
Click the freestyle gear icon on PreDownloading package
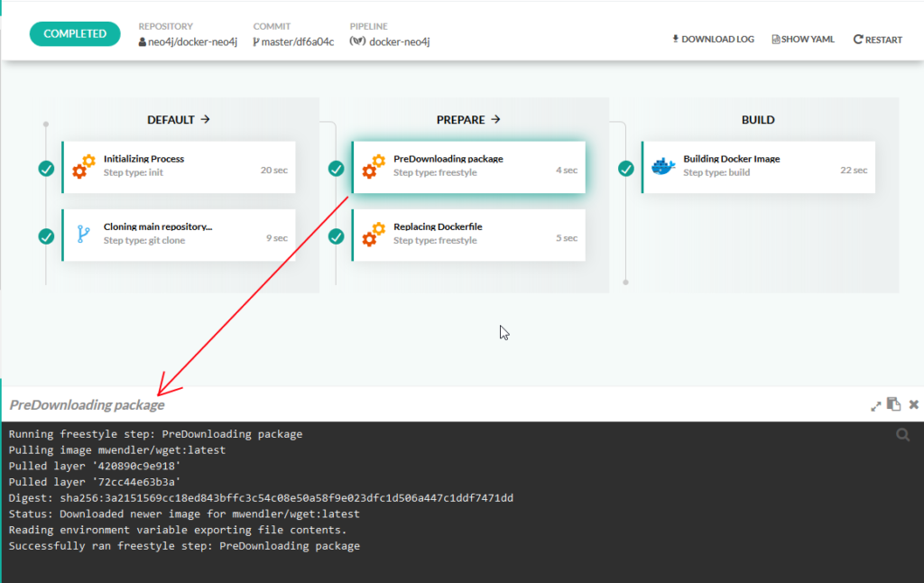pos(374,165)
